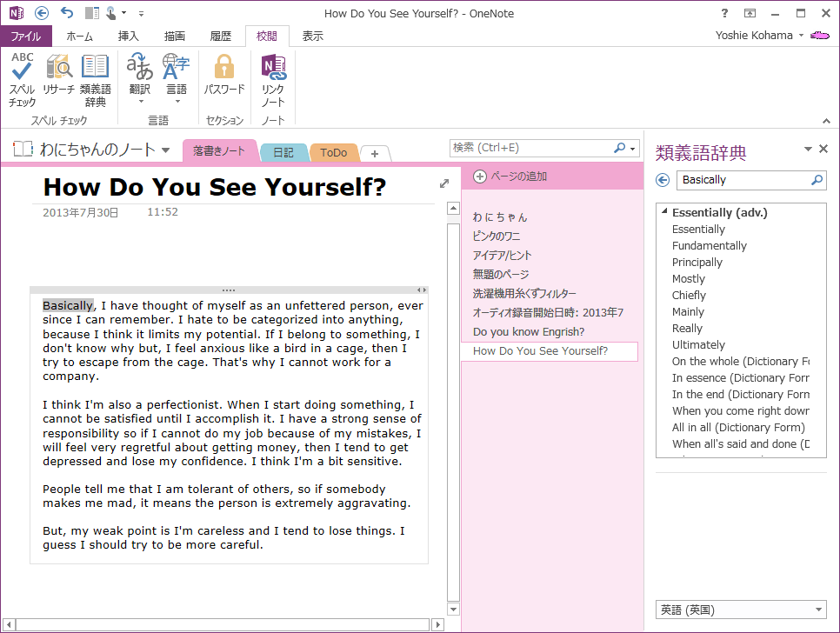This screenshot has width=840, height=633.
Task: Click the OneNote application logo icon
Action: click(17, 13)
